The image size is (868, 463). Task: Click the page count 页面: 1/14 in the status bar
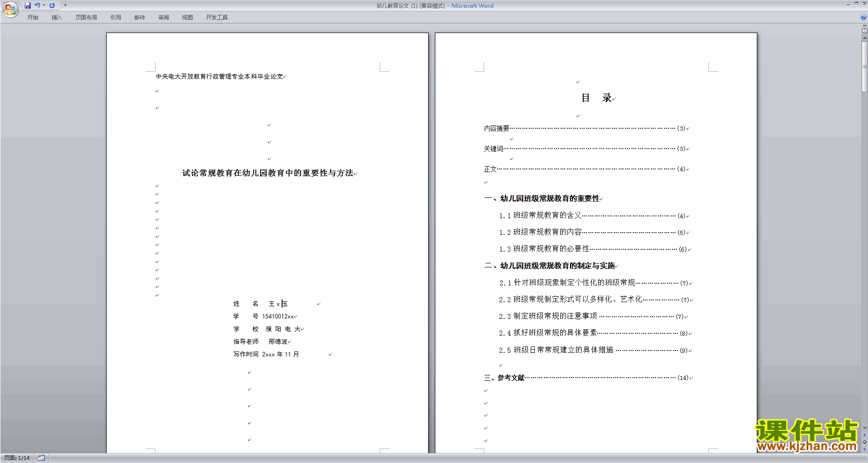click(17, 458)
